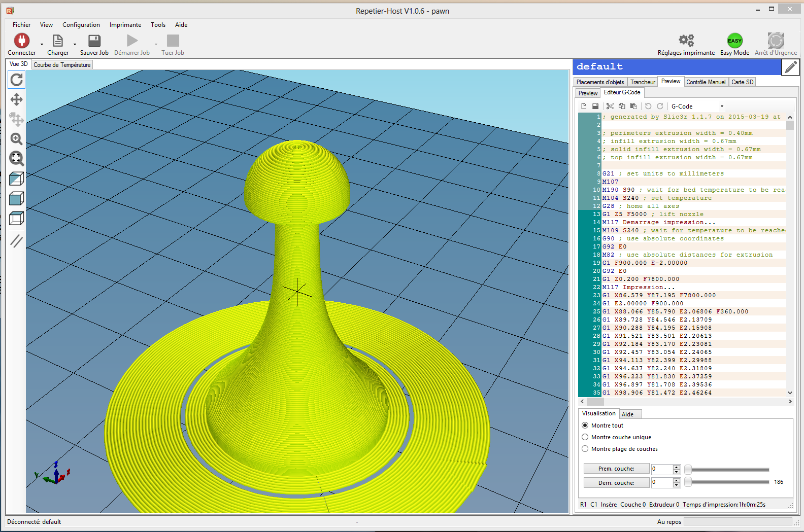
Task: Expand the Connecter dropdown arrow
Action: pos(42,44)
